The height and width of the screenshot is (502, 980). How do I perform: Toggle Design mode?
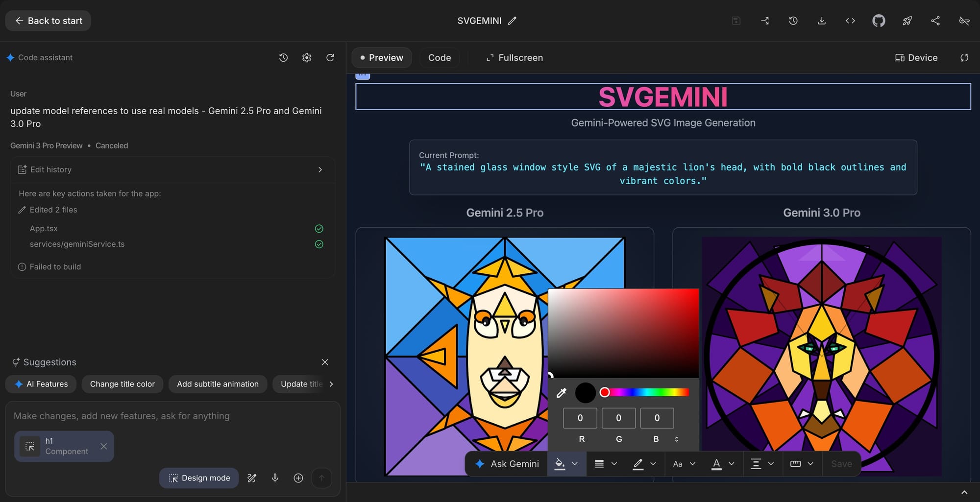tap(198, 478)
